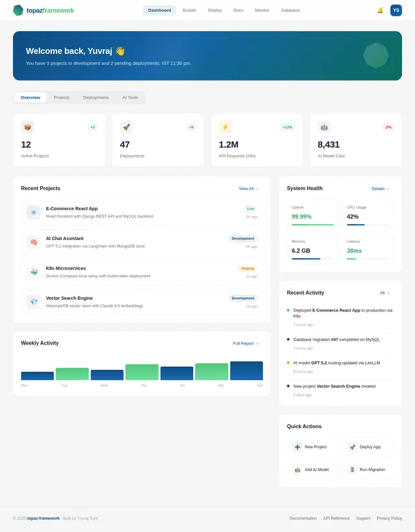The image size is (415, 532).
Task: Click the New Project plus icon
Action: (x=298, y=447)
